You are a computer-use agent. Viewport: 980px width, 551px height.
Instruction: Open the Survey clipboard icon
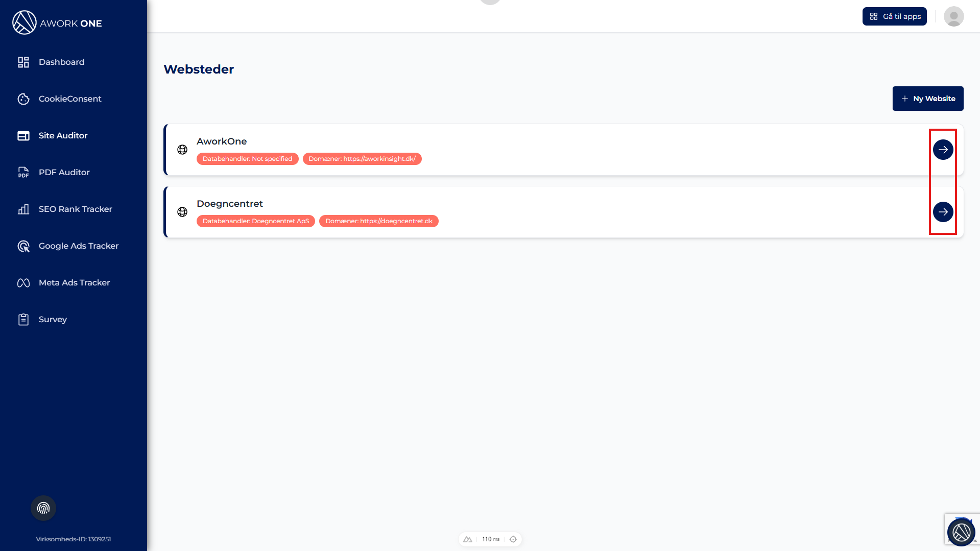(x=23, y=319)
